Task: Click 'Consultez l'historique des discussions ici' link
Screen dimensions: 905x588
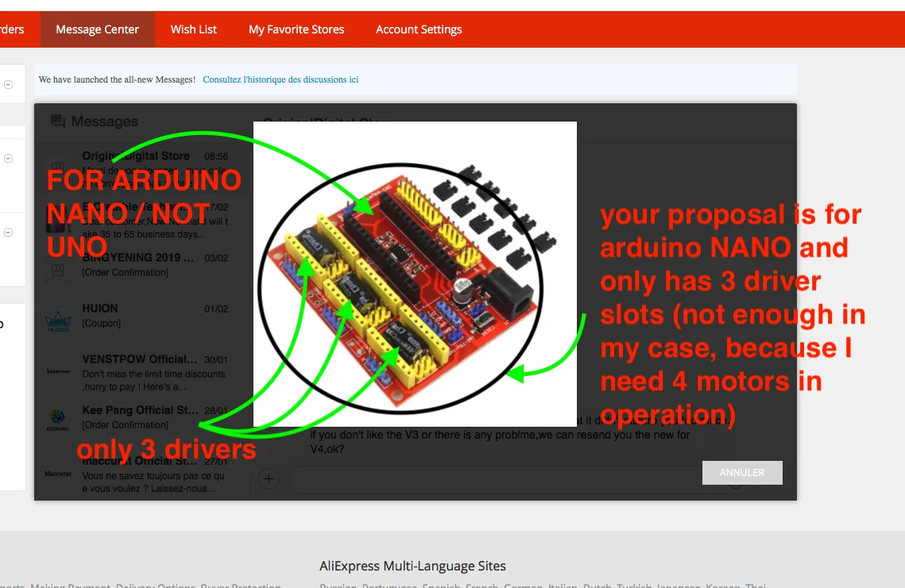Action: coord(280,79)
